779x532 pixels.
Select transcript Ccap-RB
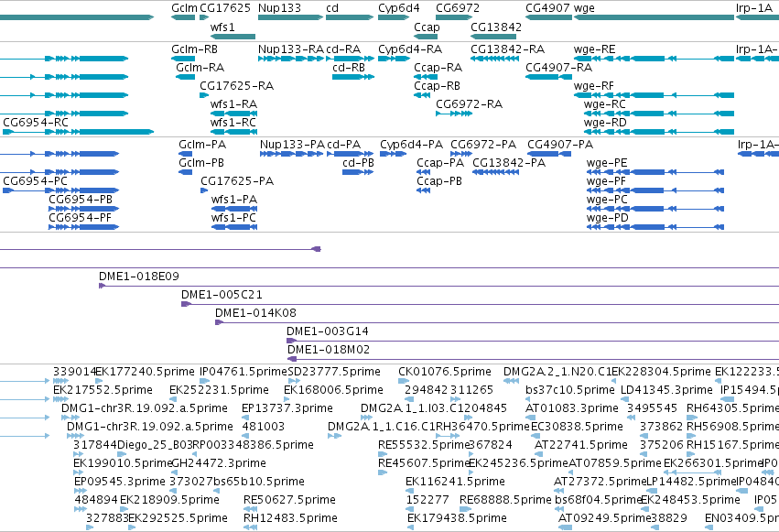[437, 86]
